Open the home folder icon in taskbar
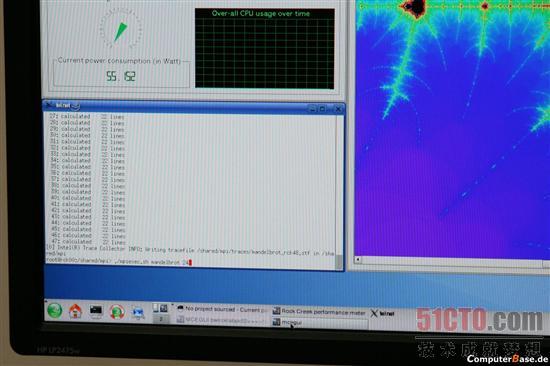 (x=75, y=311)
